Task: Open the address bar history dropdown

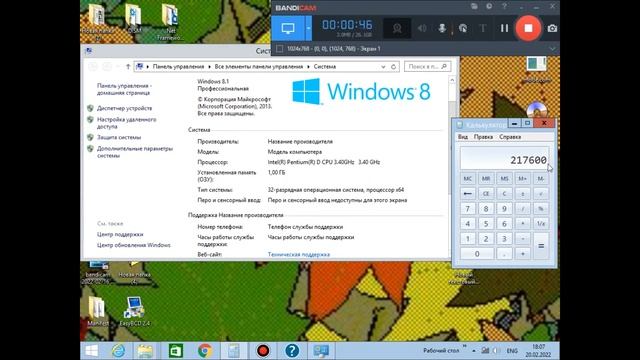Action: tap(383, 67)
